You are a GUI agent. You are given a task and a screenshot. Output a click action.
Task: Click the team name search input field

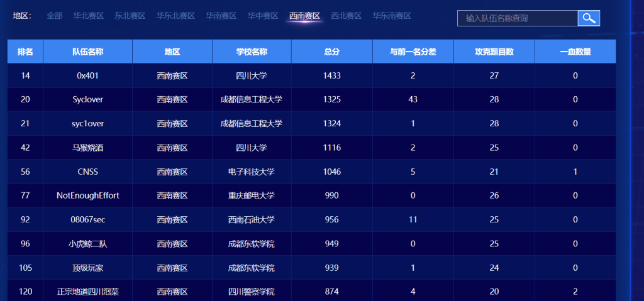pos(517,18)
